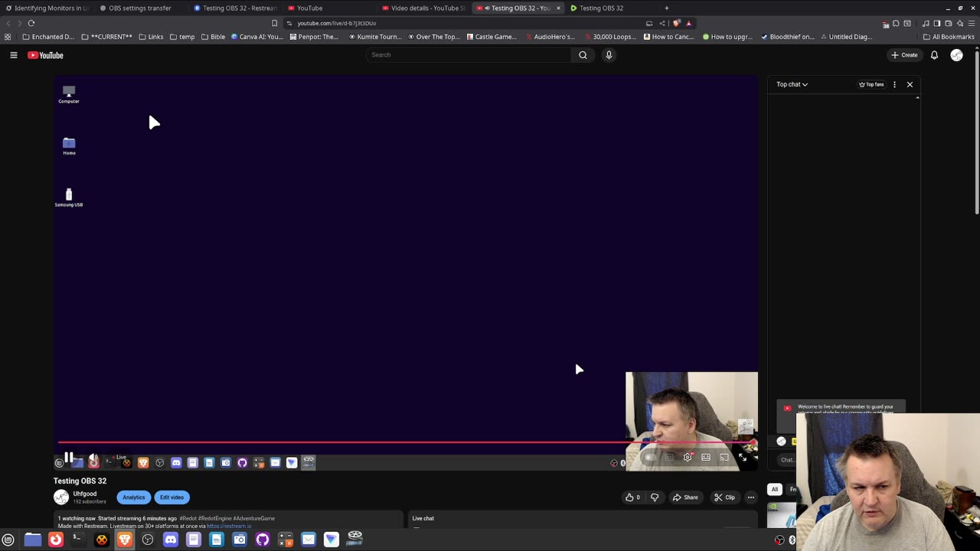Open Penpot bookmark
Image resolution: width=980 pixels, height=551 pixels.
[x=314, y=37]
